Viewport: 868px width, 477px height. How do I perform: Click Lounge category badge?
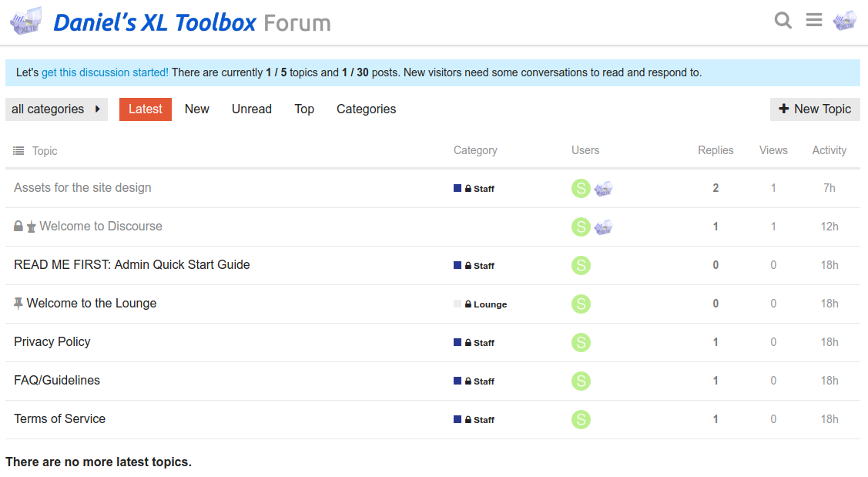480,304
